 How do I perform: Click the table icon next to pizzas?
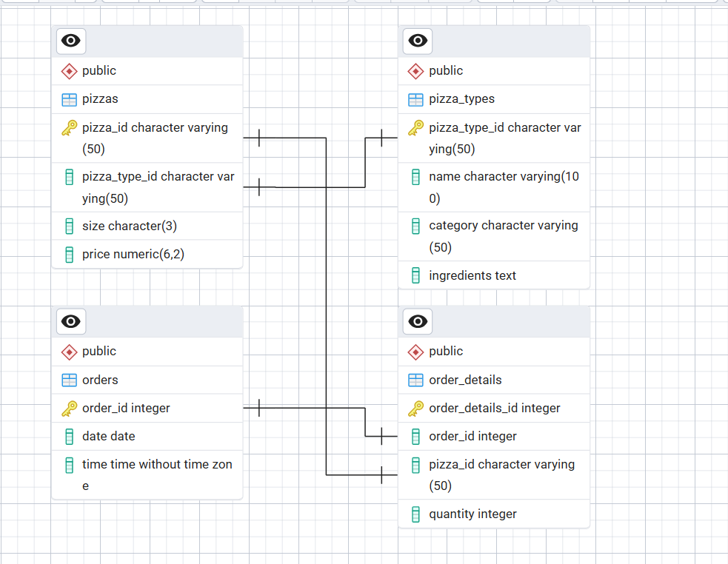69,100
